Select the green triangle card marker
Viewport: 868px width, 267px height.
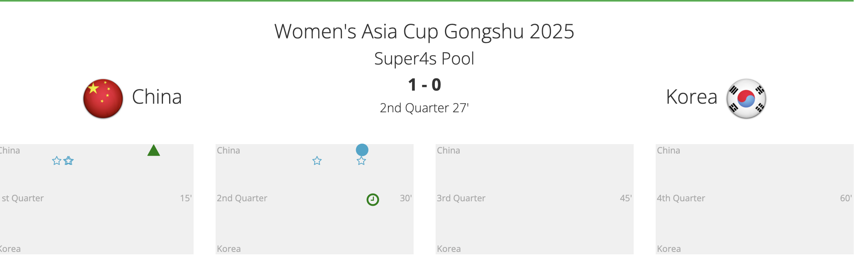154,151
